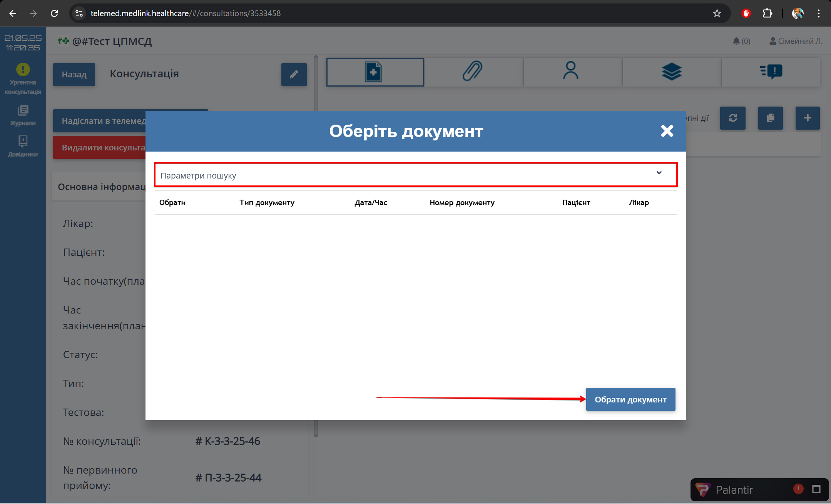Close the 'Оберіть документ' dialog
The height and width of the screenshot is (504, 831).
coord(667,131)
